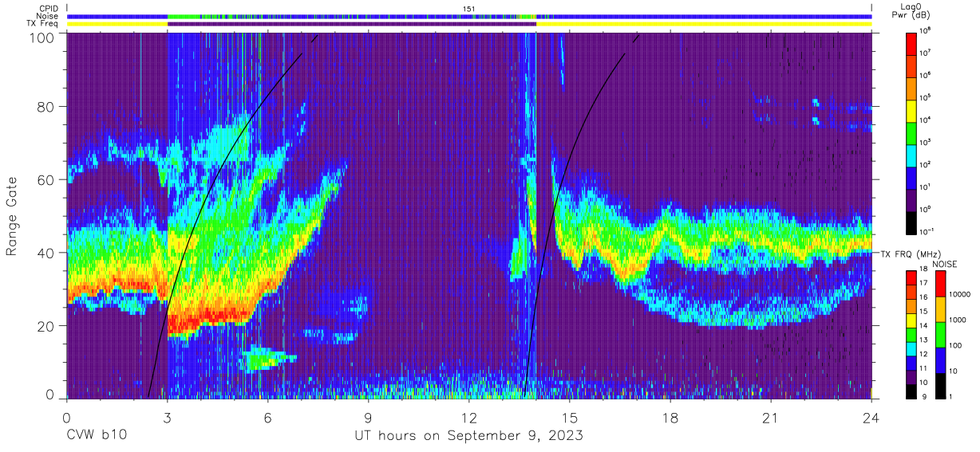Screen dimensions: 980x452
Task: Select the red top segment of power colorbar
Action: pos(912,42)
